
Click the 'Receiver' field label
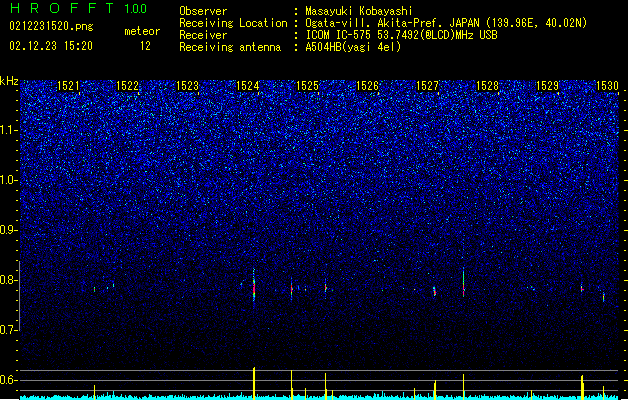203,35
